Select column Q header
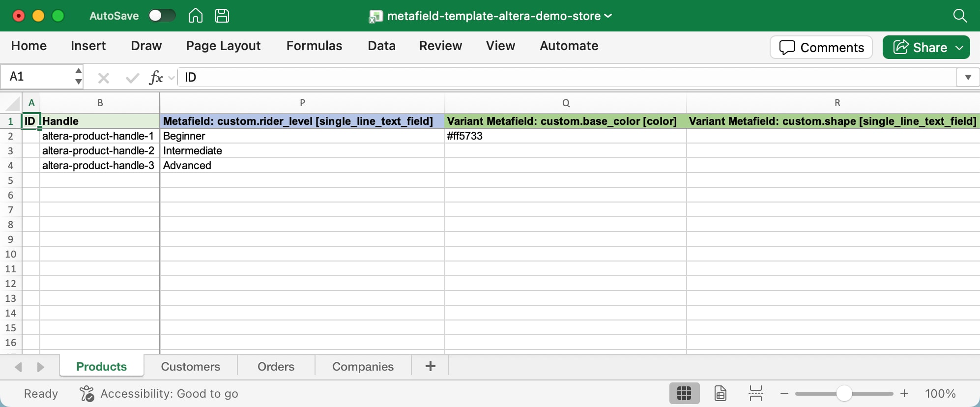Screen dimensions: 980x407 pos(566,103)
